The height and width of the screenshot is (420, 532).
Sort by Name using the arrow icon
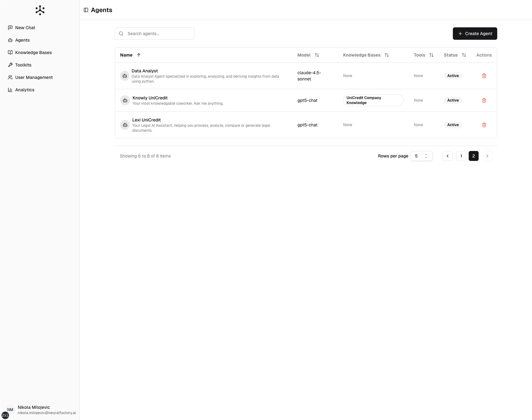click(x=139, y=55)
